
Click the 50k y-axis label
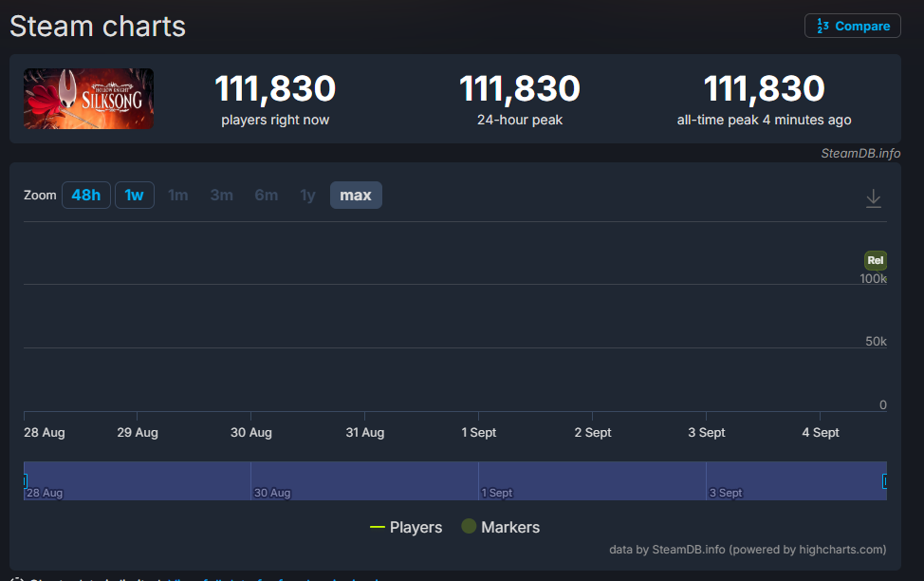pyautogui.click(x=876, y=342)
